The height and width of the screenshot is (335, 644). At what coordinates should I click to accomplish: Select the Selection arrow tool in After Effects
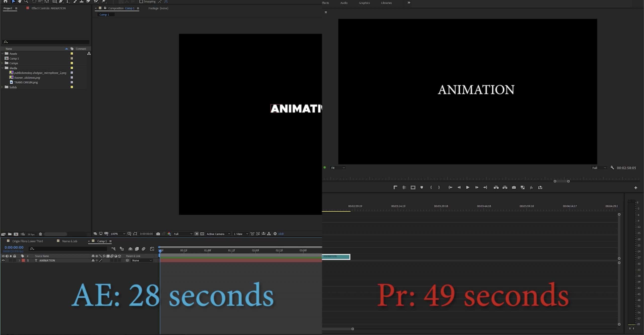13,1
